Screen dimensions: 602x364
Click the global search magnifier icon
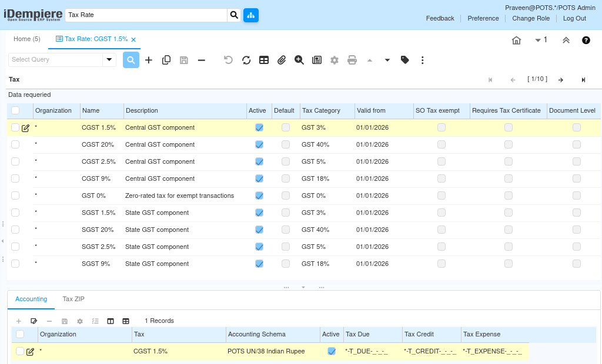pos(234,15)
